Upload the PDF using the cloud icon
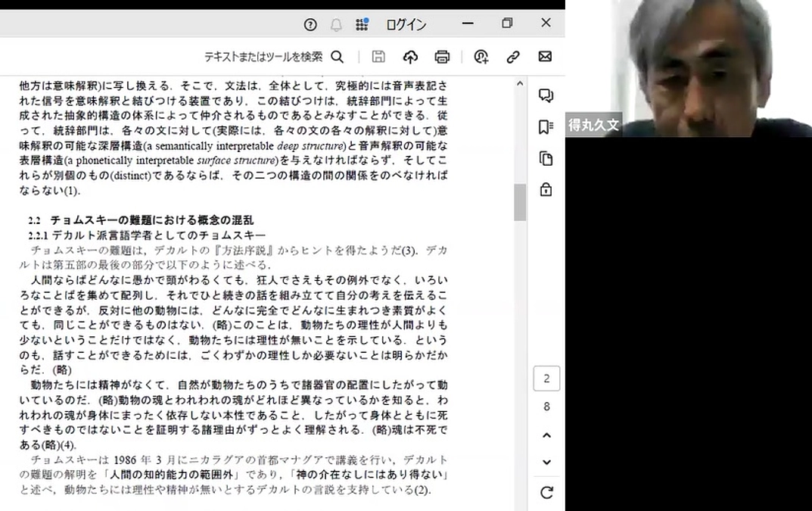Screen dimensions: 812x511 coord(409,56)
